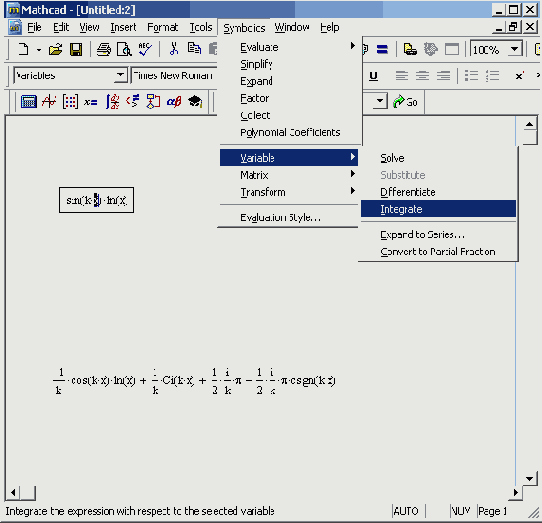542x523 pixels.
Task: Open the View menu
Action: click(89, 27)
